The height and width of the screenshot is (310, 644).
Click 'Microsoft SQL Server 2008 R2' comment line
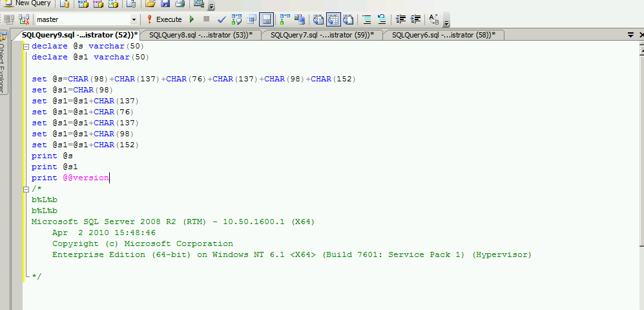click(x=173, y=222)
